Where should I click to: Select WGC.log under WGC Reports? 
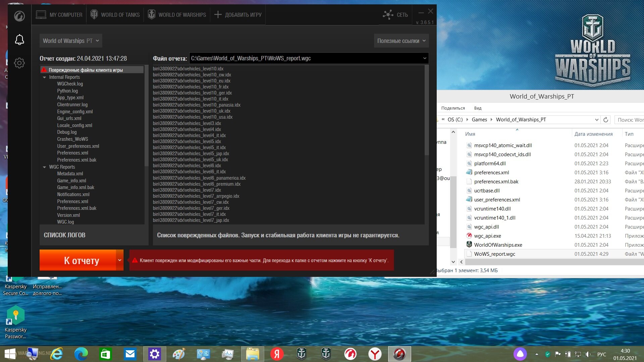pyautogui.click(x=65, y=222)
